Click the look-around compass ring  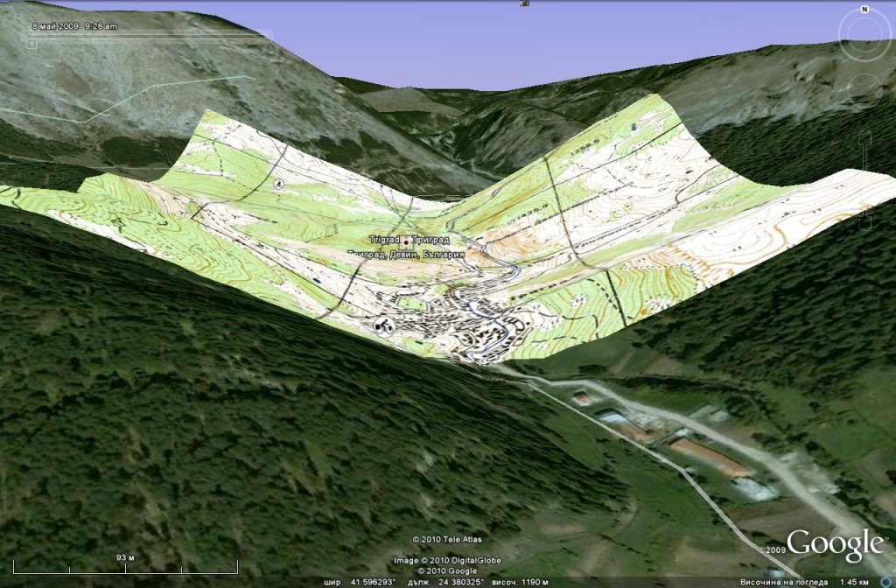click(x=864, y=35)
